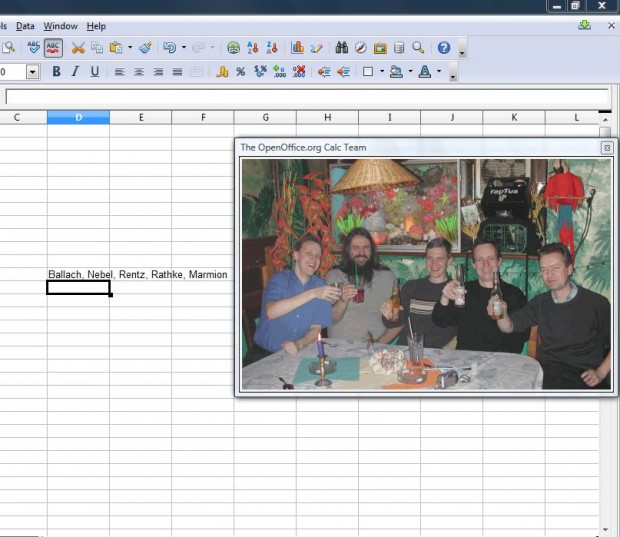Delete a decimal place
This screenshot has width=620, height=537.
(299, 72)
